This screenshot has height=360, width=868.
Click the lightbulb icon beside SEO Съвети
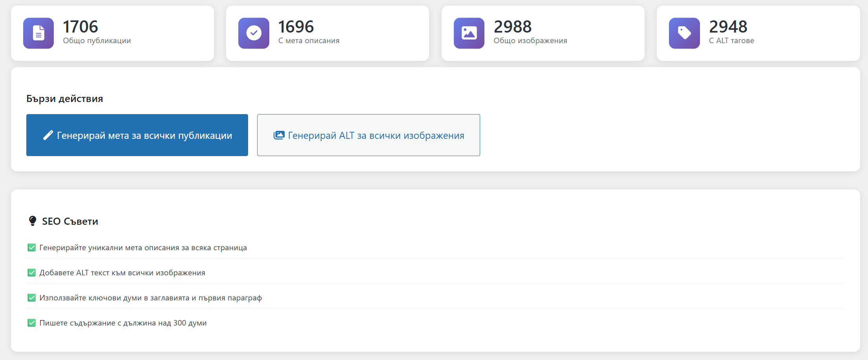33,221
